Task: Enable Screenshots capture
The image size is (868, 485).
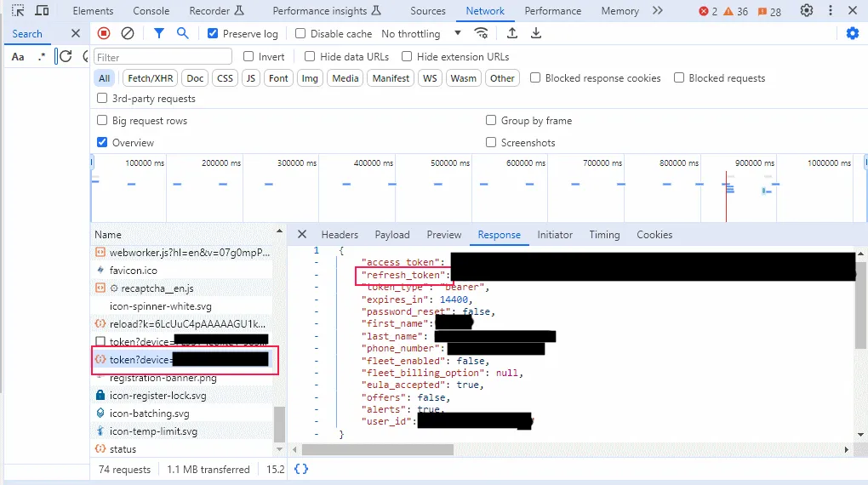Action: pos(491,142)
